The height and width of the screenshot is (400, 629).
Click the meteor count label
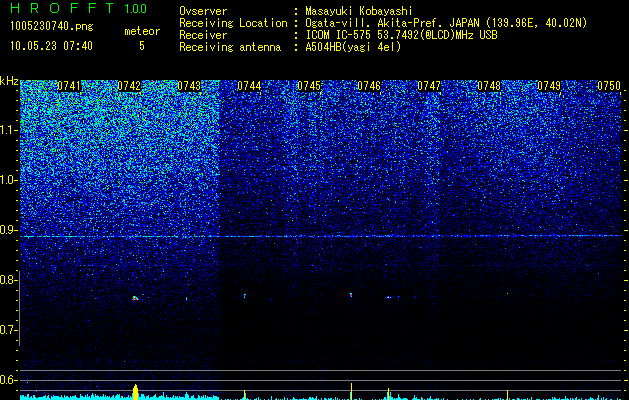click(x=142, y=31)
